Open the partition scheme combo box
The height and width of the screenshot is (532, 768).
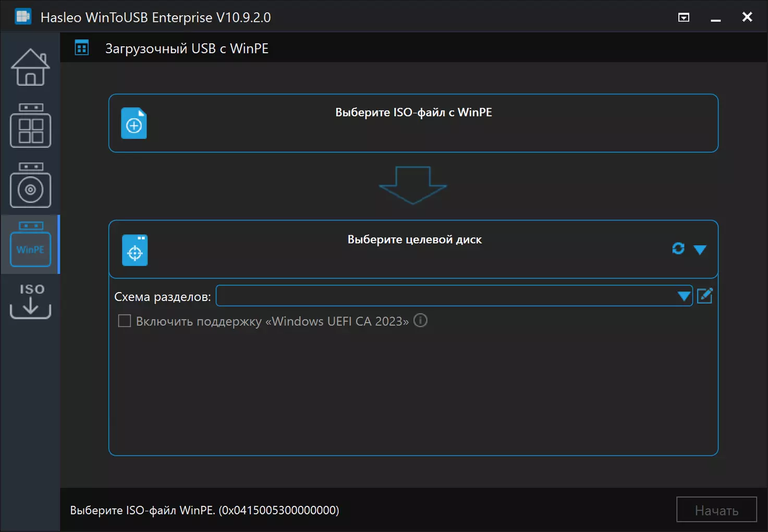pos(454,296)
